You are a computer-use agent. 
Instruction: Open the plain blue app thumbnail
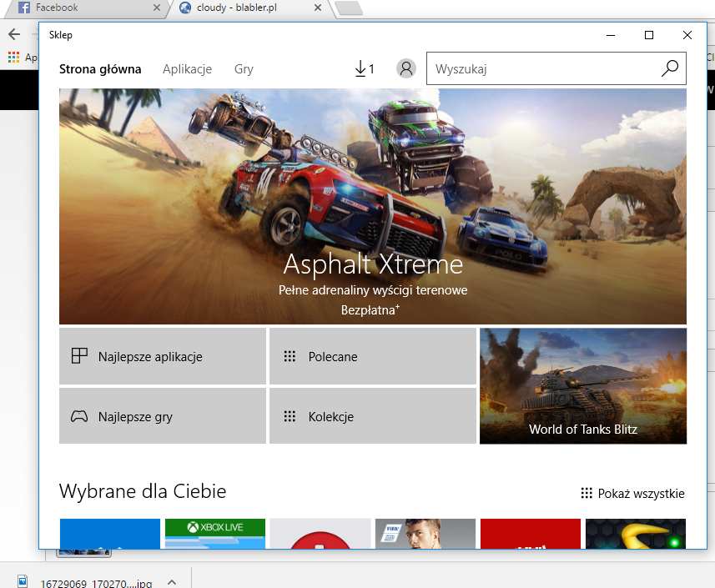point(110,534)
